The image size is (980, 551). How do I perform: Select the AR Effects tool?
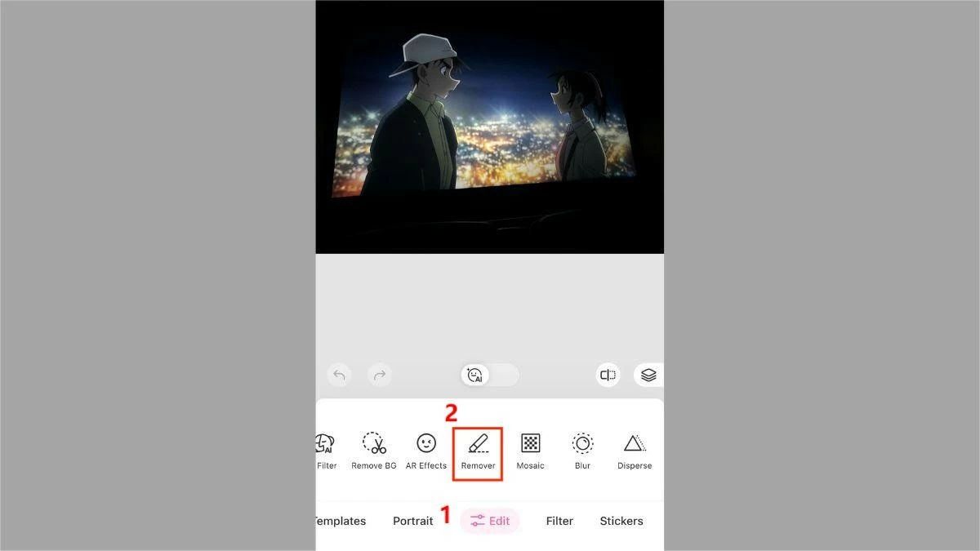(425, 449)
